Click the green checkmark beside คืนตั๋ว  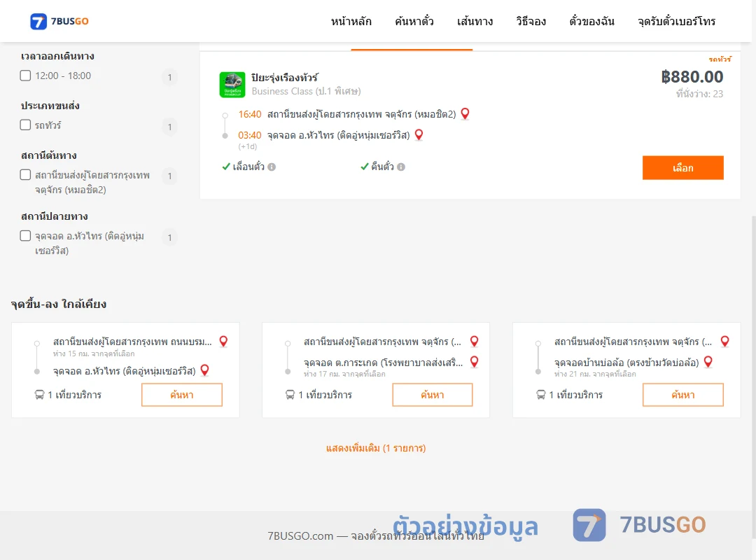coord(365,167)
